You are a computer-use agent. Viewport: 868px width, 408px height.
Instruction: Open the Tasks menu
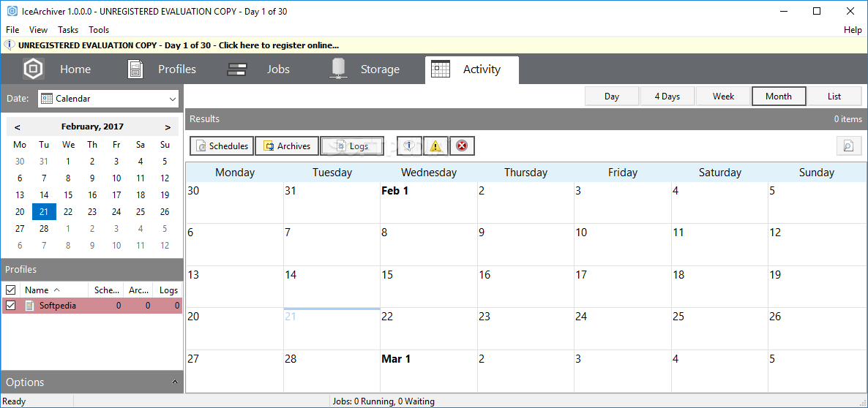coord(68,30)
